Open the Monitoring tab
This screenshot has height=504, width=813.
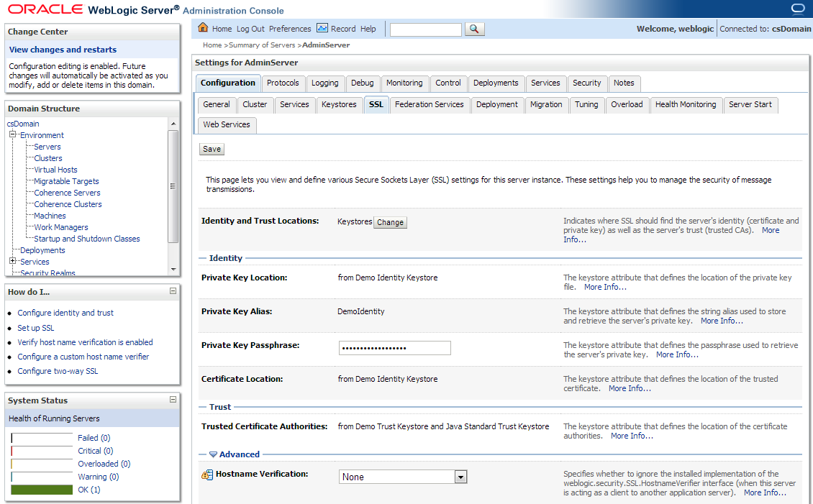pyautogui.click(x=404, y=83)
